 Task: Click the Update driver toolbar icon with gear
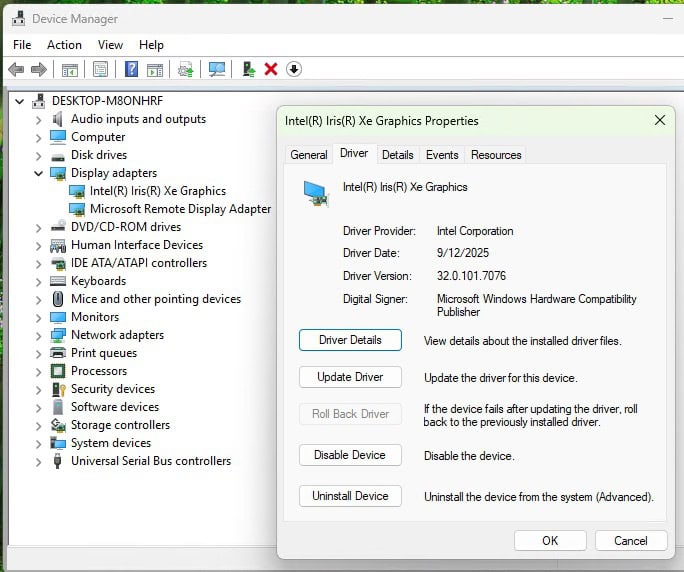[x=185, y=69]
